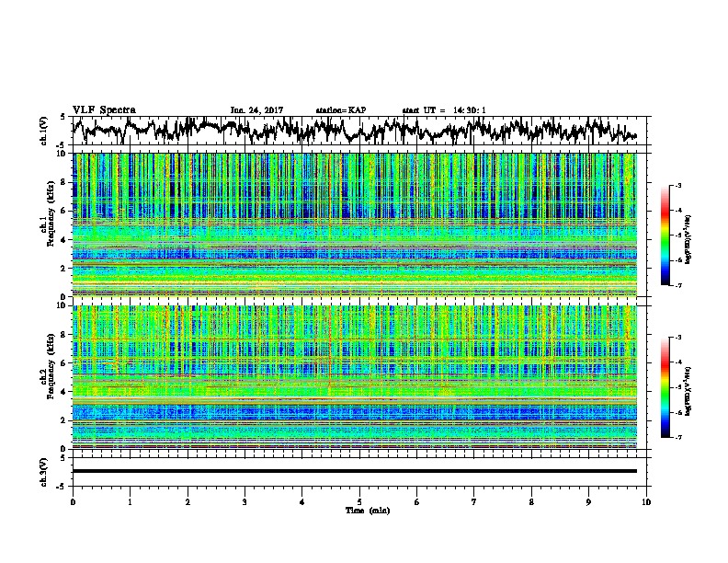Screen dimensions: 728x563
Task: Click the "ch.3(V)" axis label
Action: pos(44,473)
